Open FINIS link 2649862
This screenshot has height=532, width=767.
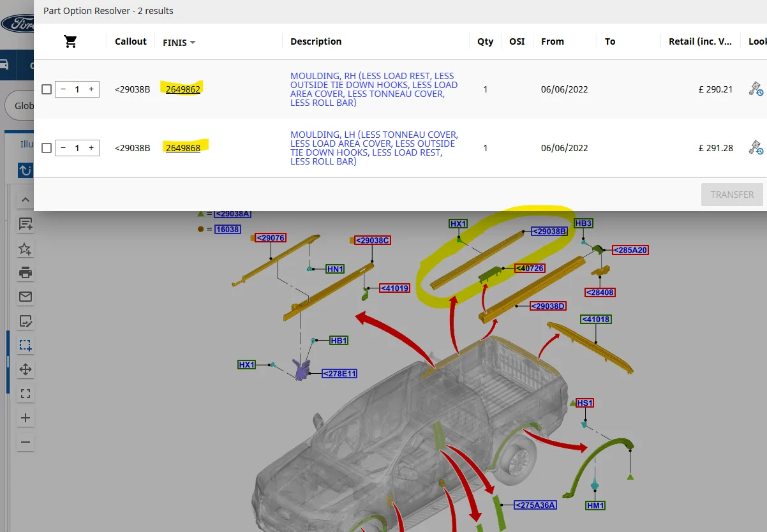click(183, 89)
